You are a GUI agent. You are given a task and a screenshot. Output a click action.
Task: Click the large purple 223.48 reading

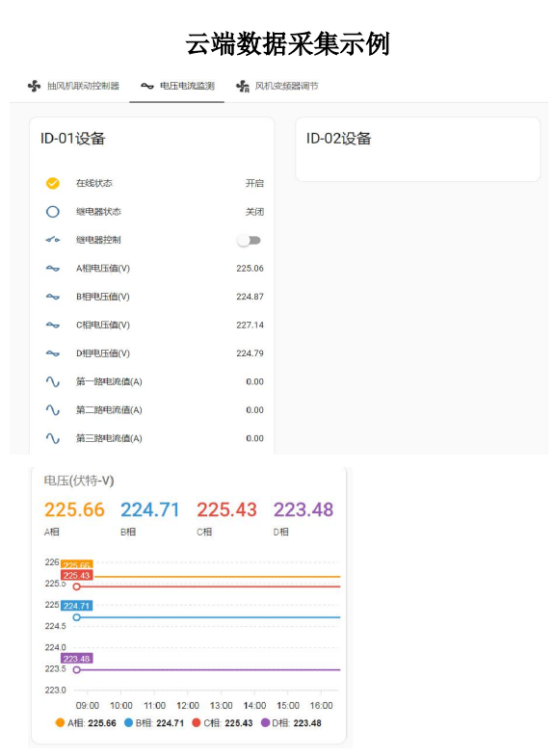[x=303, y=509]
